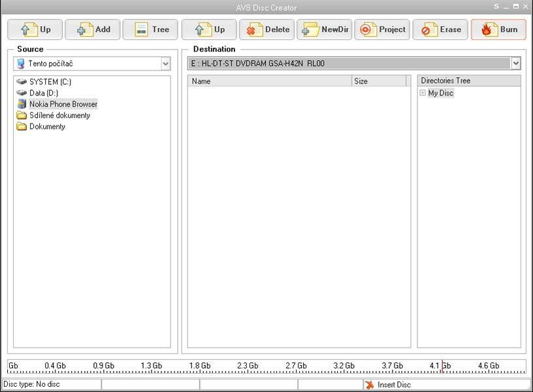
Task: Click the Dokumenty folder icon
Action: (x=22, y=127)
